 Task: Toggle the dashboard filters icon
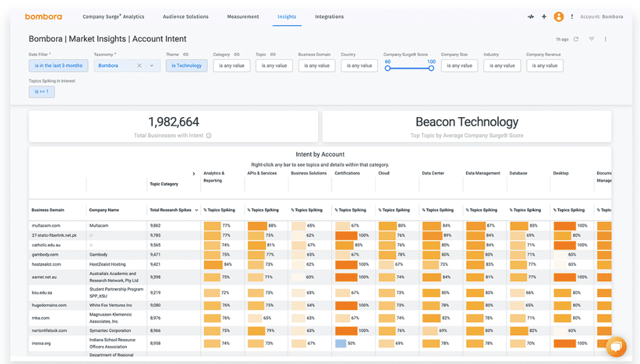coord(592,39)
